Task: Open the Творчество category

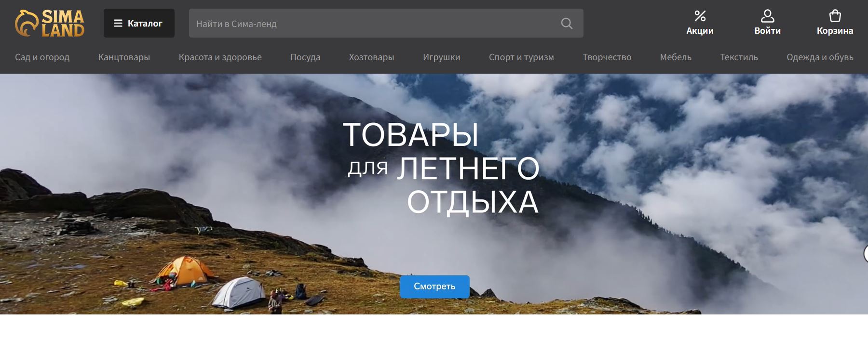Action: tap(607, 57)
